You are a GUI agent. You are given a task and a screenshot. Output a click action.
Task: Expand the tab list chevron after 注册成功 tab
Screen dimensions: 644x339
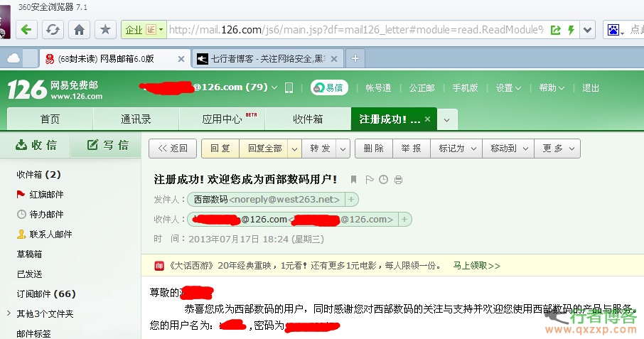[x=447, y=120]
